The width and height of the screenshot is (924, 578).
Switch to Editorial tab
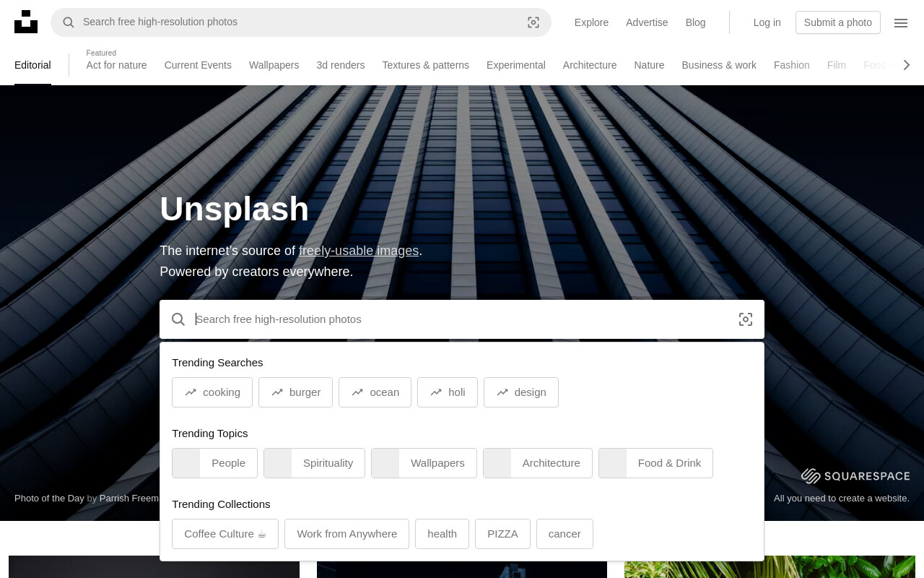click(32, 65)
